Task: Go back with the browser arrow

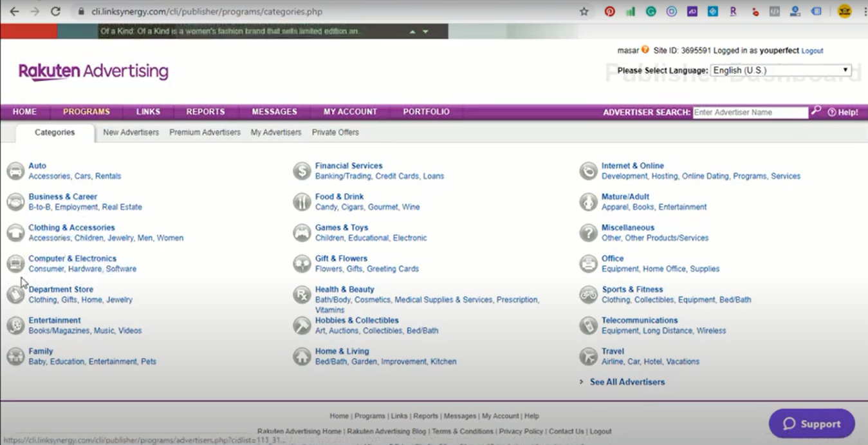Action: click(x=14, y=12)
